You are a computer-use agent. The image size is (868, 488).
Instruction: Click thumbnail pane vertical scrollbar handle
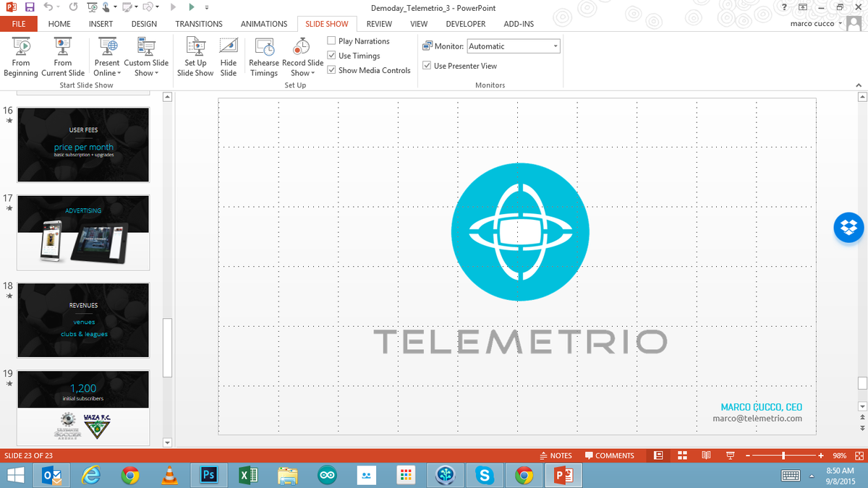coord(168,348)
